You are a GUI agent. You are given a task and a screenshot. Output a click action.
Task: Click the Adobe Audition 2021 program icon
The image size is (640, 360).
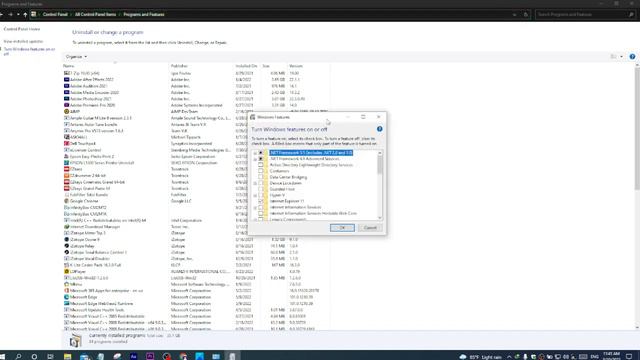pos(67,86)
